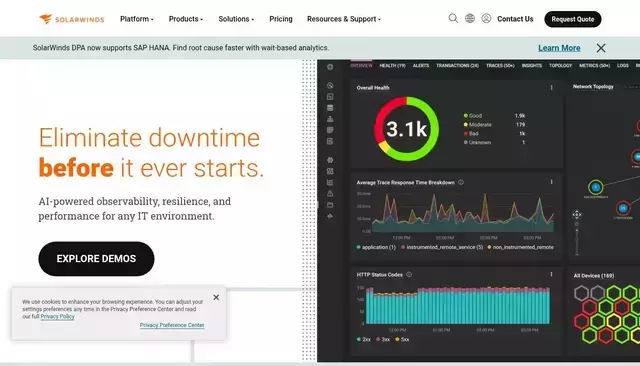The image size is (640, 366).
Task: Click the Contact Us link
Action: [x=515, y=19]
